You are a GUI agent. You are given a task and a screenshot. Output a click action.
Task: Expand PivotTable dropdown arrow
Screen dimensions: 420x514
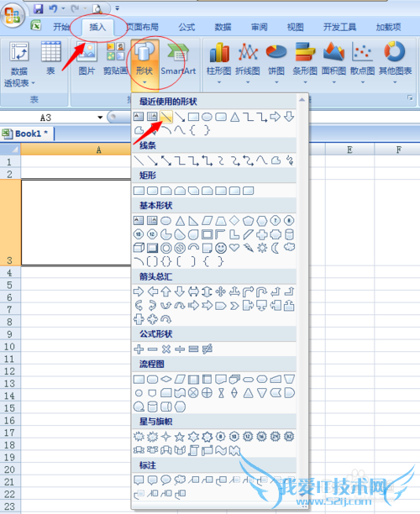pyautogui.click(x=33, y=83)
